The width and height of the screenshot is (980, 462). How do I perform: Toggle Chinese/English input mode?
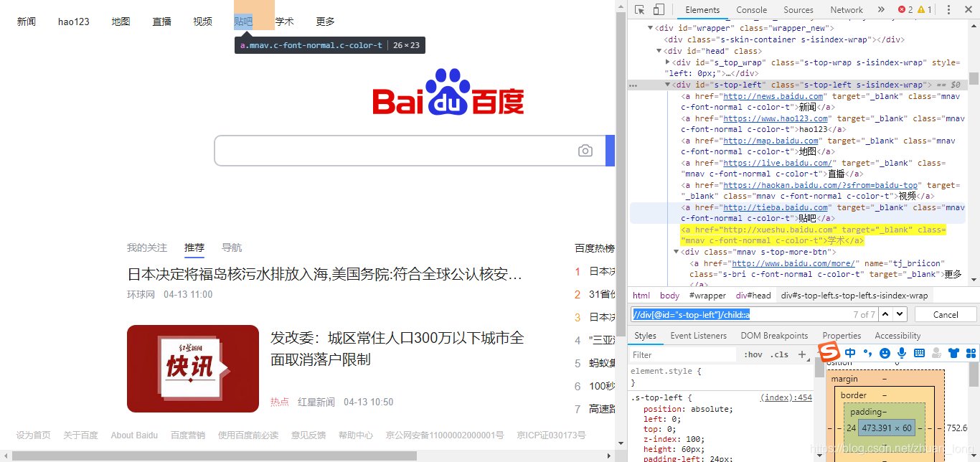point(850,352)
